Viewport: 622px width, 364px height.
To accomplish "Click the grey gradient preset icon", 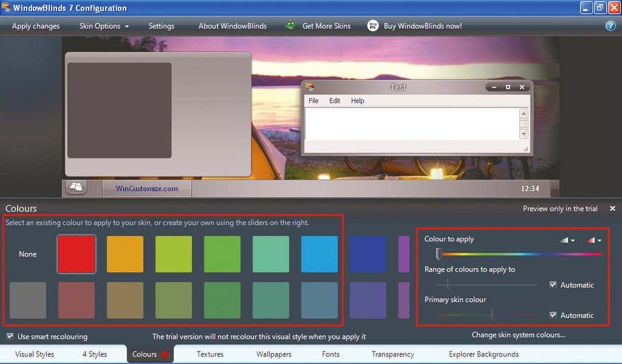I will (563, 240).
